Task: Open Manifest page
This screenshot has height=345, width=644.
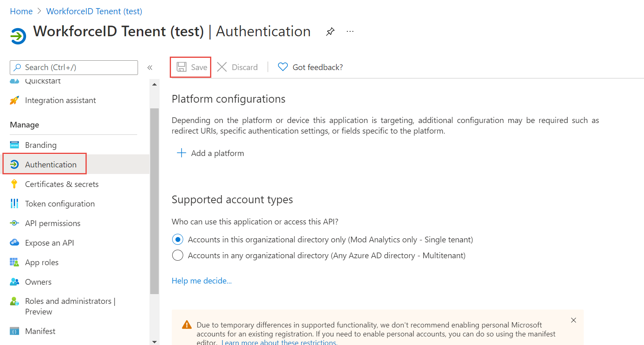Action: tap(40, 331)
